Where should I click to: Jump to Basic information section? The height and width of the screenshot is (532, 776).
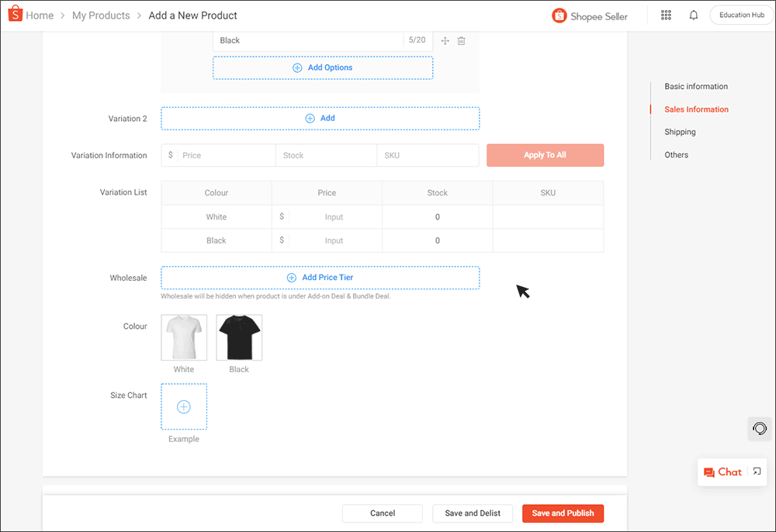click(695, 86)
